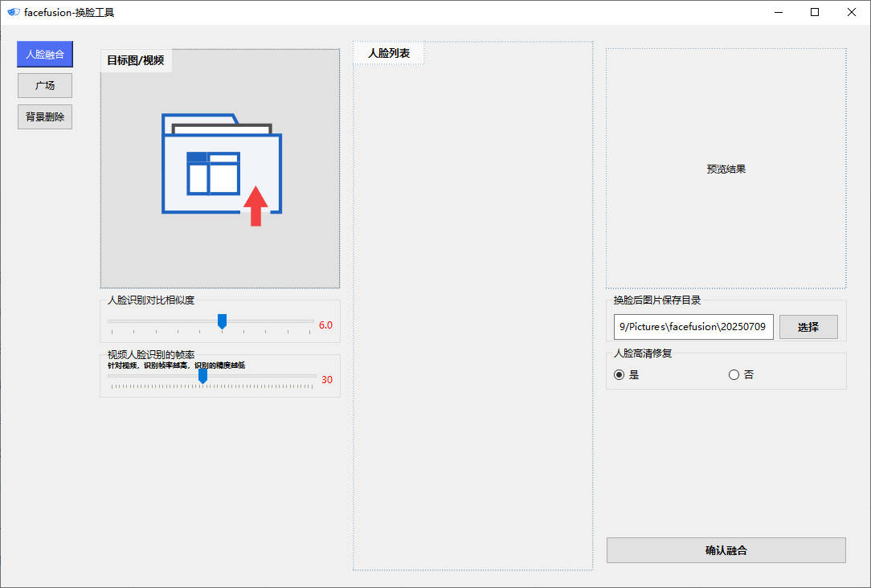
Task: Minimize the facefusion window
Action: click(x=779, y=12)
